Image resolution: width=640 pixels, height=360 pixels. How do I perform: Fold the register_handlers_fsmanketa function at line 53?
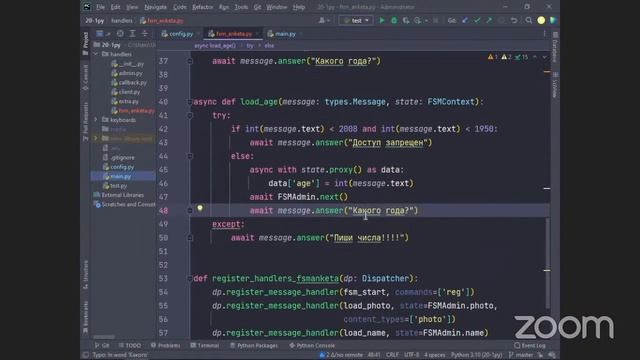click(x=190, y=278)
